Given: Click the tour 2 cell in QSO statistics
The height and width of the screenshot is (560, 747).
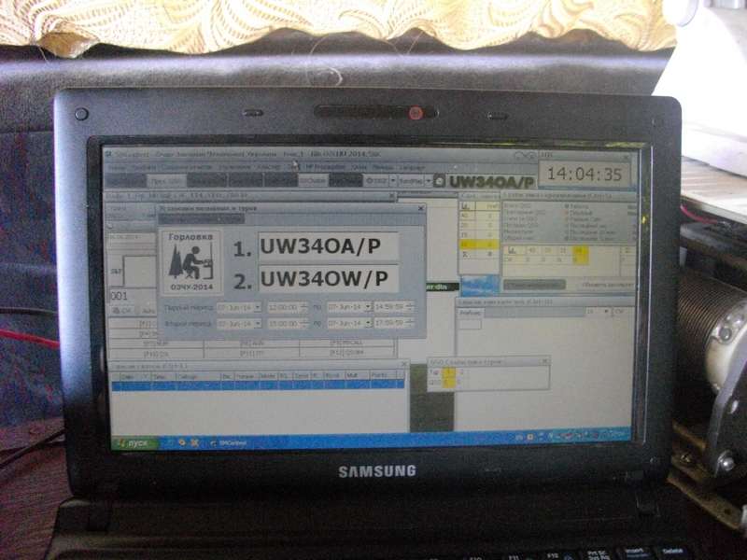Looking at the screenshot, I should point(460,371).
